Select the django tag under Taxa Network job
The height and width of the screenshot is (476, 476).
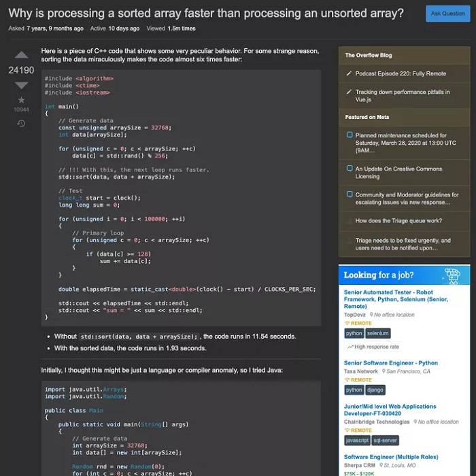(x=375, y=390)
